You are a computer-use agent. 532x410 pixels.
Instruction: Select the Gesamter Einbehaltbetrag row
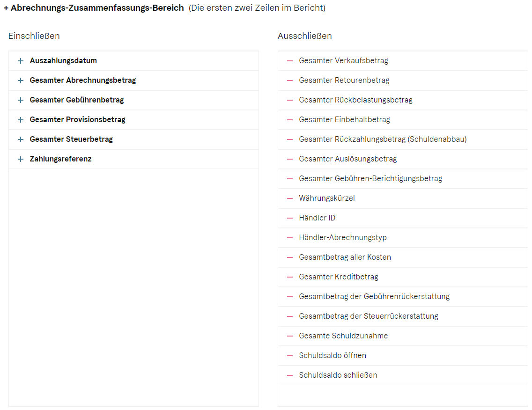pos(344,120)
